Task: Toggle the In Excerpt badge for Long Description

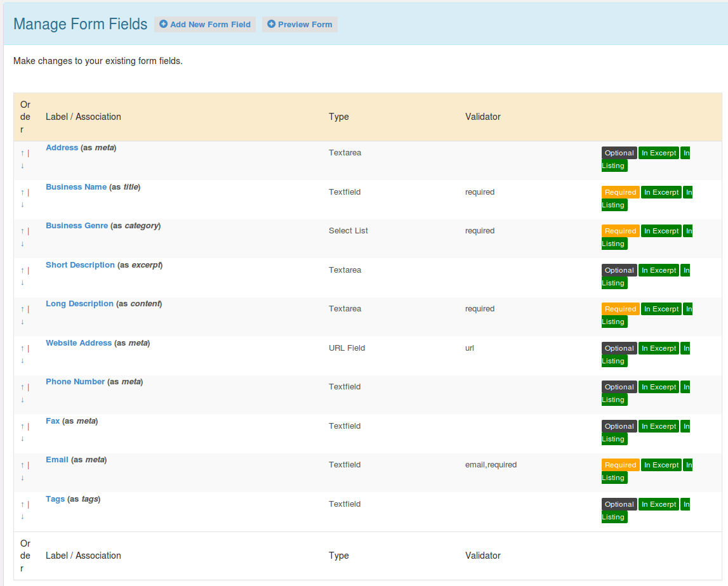Action: pos(661,309)
